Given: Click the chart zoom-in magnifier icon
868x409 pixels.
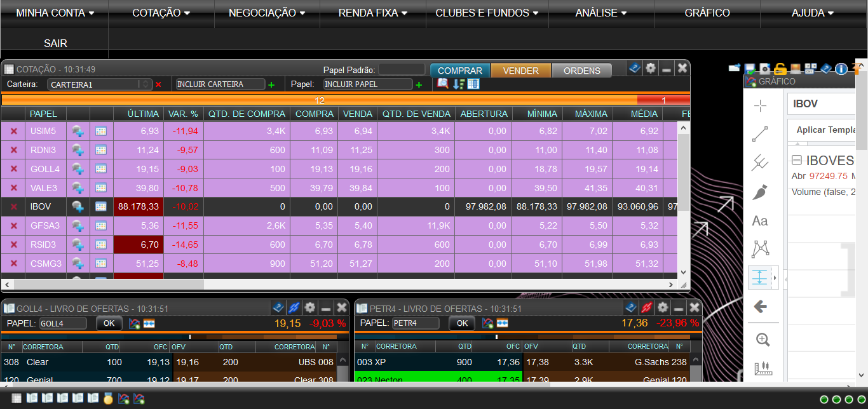Looking at the screenshot, I should (x=763, y=340).
